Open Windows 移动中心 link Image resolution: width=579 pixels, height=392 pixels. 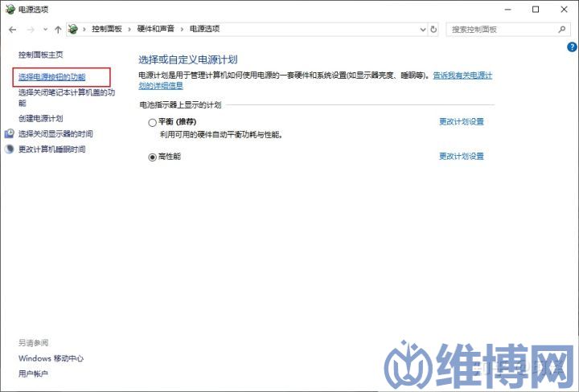coord(51,358)
